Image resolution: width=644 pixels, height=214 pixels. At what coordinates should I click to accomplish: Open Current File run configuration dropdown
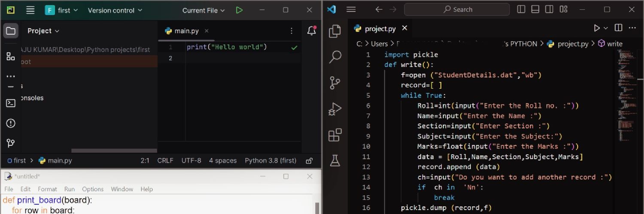204,10
